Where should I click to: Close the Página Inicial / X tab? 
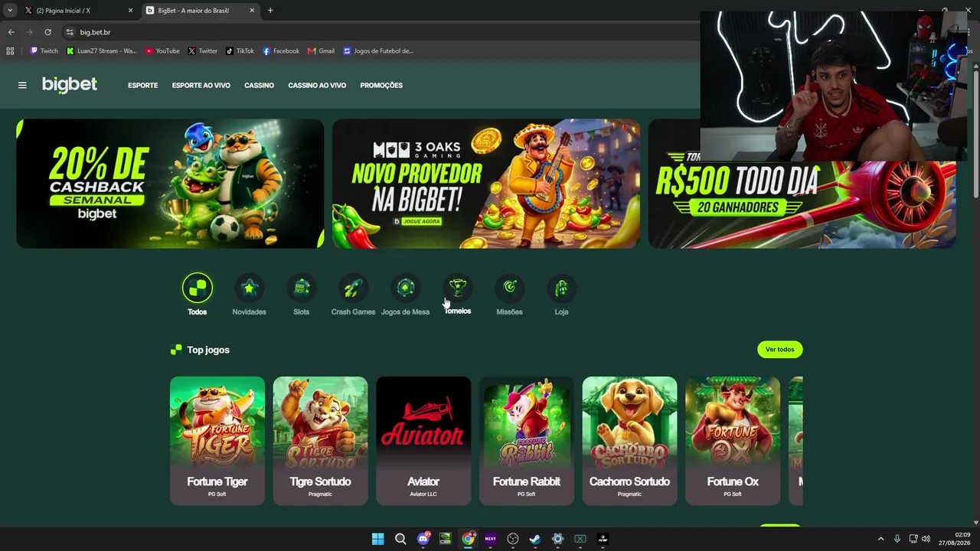[x=130, y=11]
